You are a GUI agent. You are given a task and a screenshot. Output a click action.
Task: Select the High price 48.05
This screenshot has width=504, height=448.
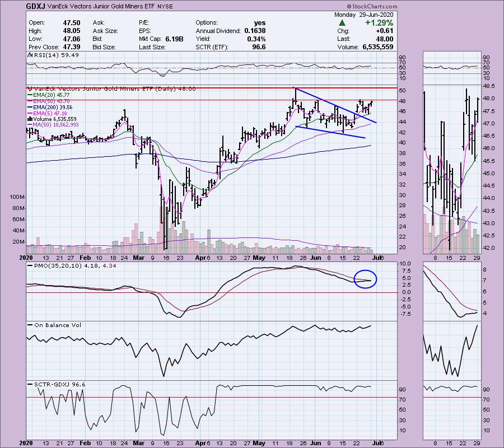pyautogui.click(x=71, y=31)
